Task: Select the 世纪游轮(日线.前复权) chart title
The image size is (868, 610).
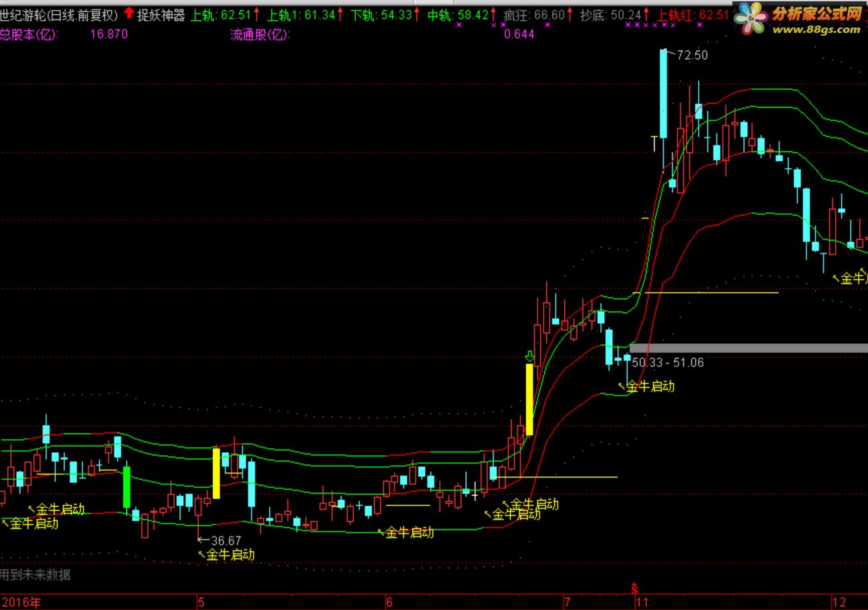Action: click(59, 15)
